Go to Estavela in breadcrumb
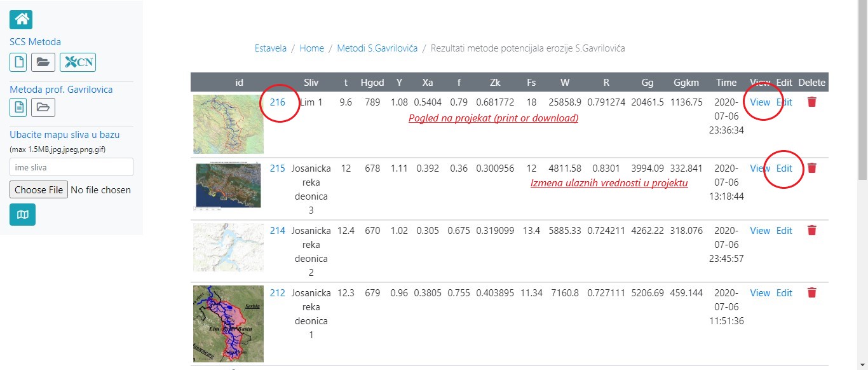 271,48
